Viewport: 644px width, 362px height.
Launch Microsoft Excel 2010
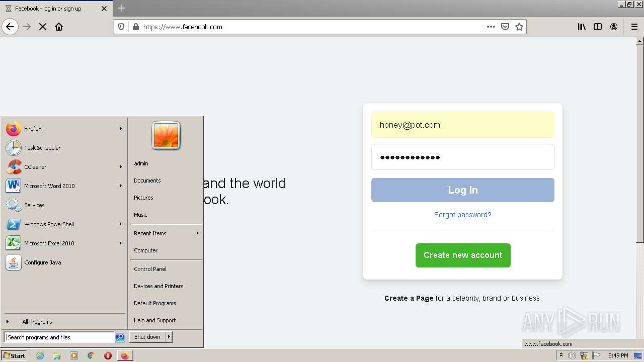64,243
